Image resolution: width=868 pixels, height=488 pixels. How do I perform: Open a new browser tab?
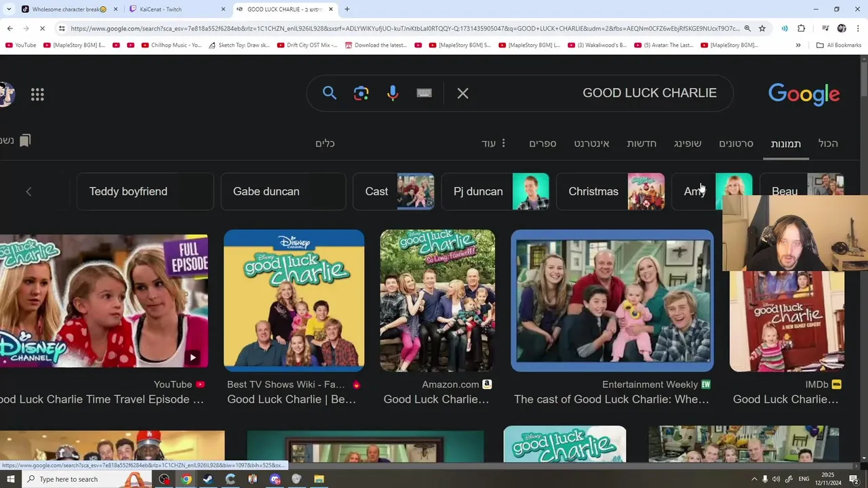pyautogui.click(x=347, y=9)
